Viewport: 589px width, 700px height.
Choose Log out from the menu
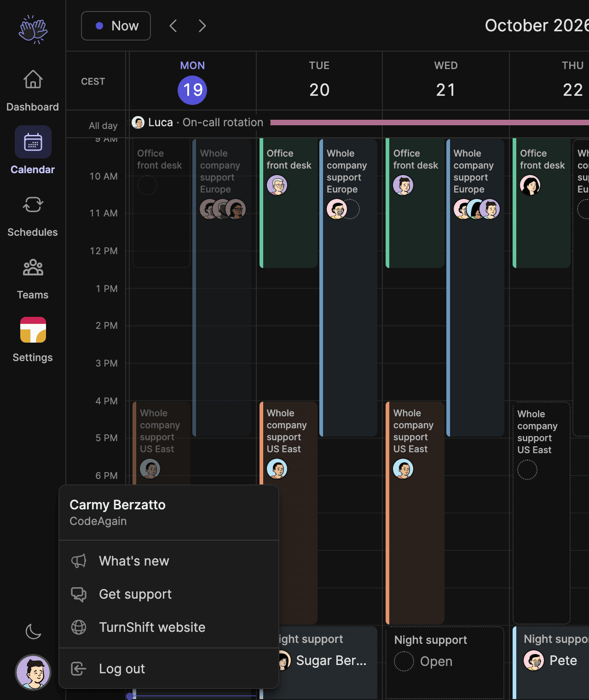coord(169,669)
